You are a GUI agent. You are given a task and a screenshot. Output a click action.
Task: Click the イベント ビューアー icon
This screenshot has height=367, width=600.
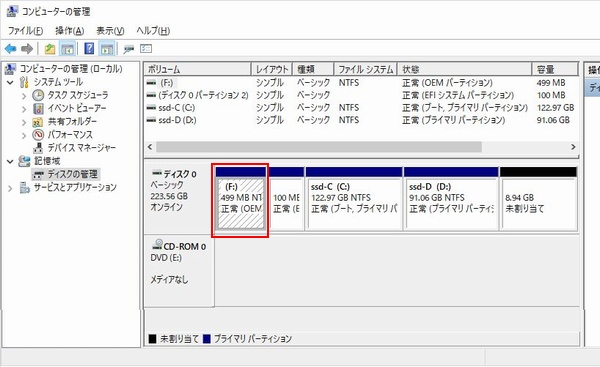(38, 108)
